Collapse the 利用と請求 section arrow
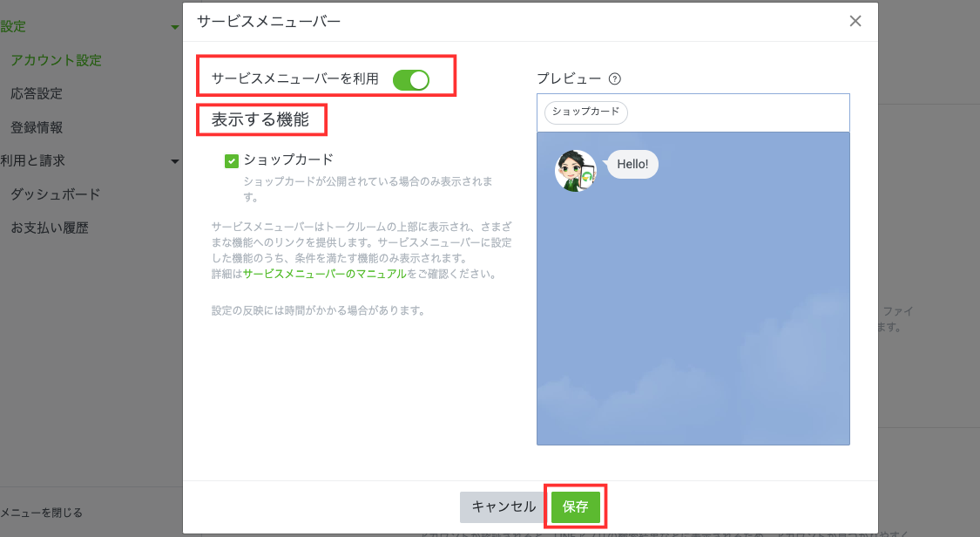Viewport: 980px width, 537px height. 175,161
